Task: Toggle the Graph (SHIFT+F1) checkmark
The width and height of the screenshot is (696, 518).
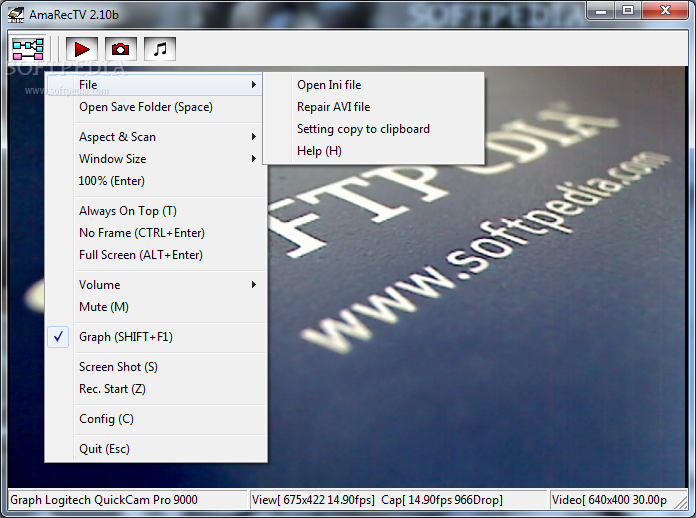Action: (x=58, y=337)
